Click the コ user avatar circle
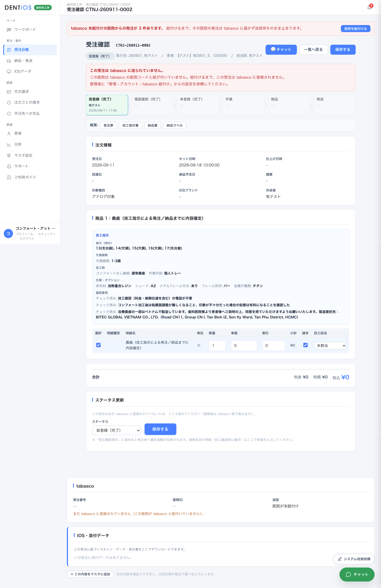 click(8, 234)
